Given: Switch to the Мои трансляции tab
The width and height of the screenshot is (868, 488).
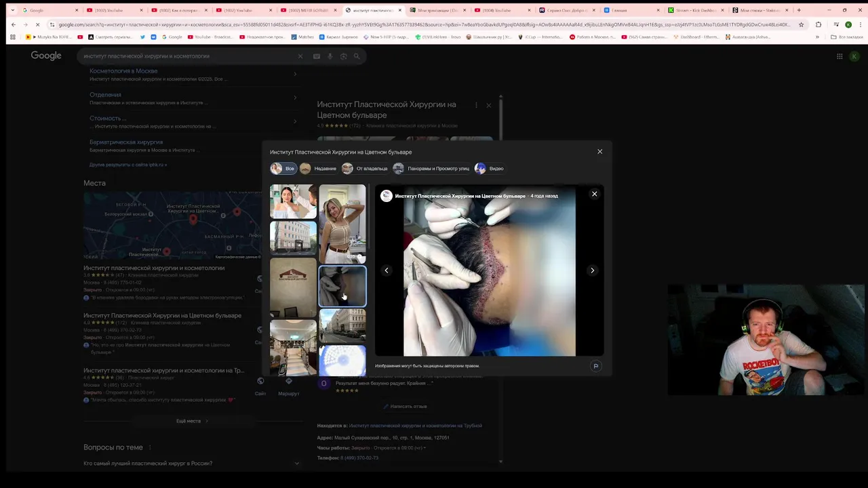Looking at the screenshot, I should pyautogui.click(x=439, y=10).
